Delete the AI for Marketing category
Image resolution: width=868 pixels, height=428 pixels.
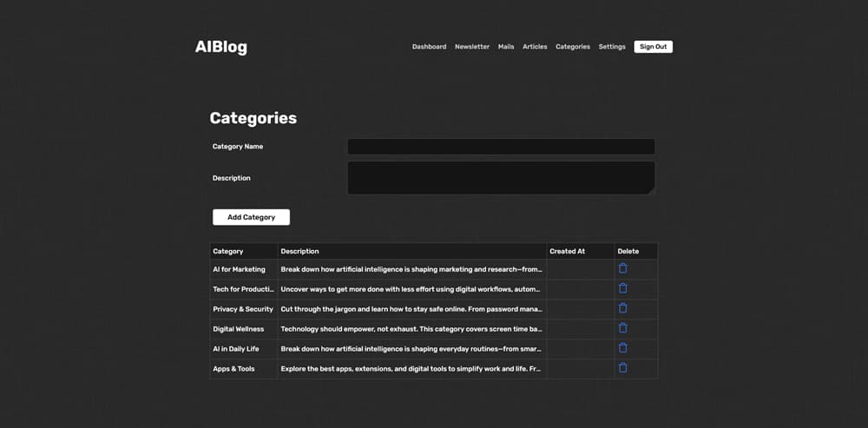point(622,268)
